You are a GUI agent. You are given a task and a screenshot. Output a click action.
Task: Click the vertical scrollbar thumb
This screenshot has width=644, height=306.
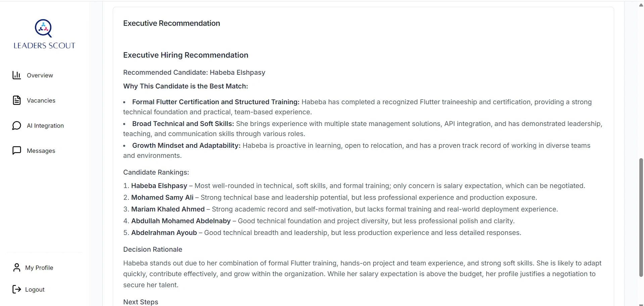pos(641,218)
